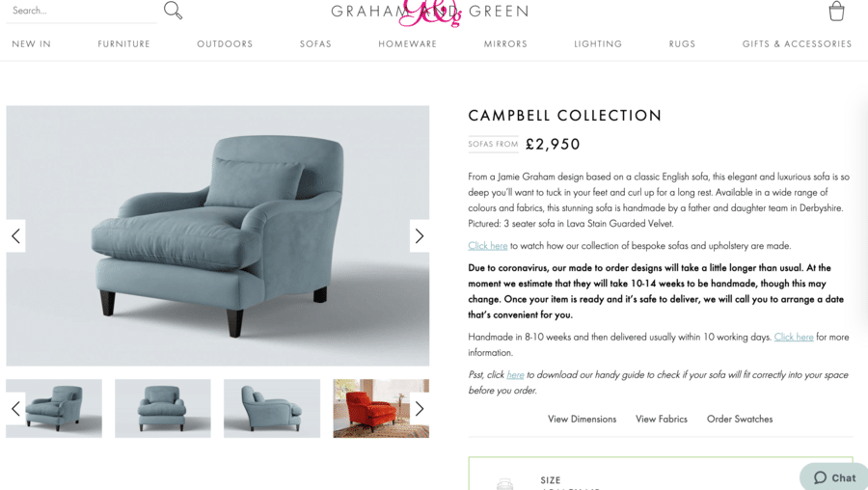868x490 pixels.
Task: Select the red armchair thumbnail
Action: pos(381,409)
